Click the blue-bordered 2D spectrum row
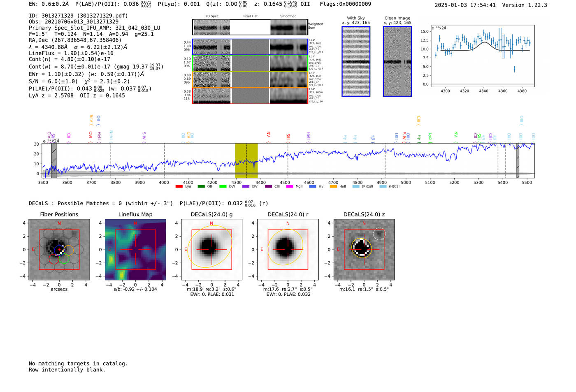This screenshot has height=392, width=576. coord(250,47)
